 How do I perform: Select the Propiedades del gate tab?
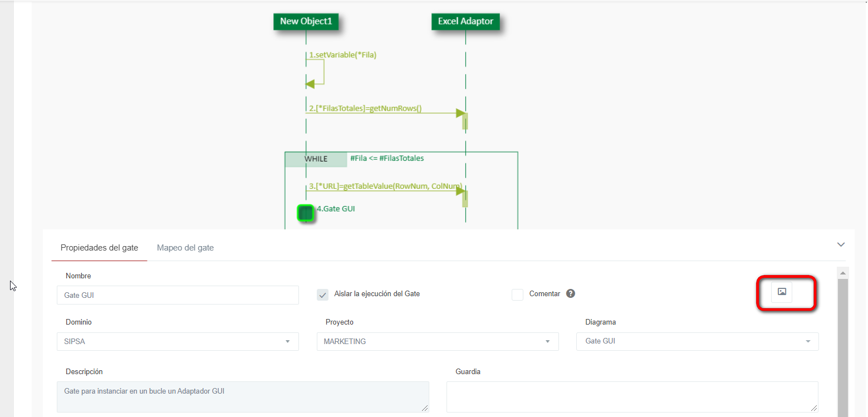pos(99,248)
